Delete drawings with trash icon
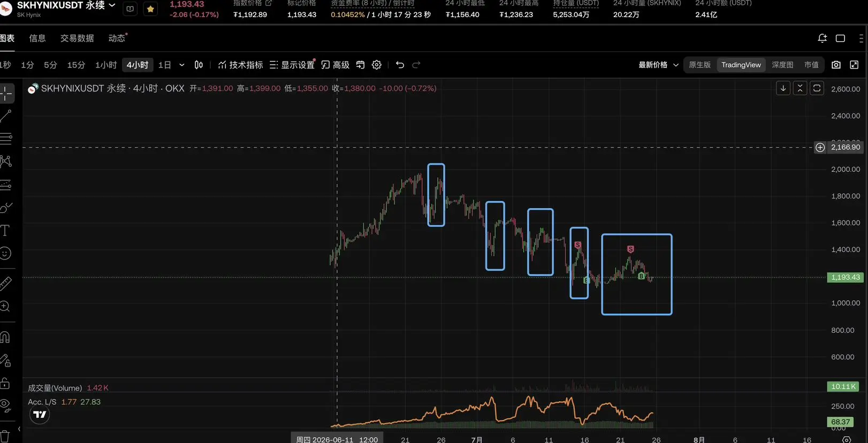The width and height of the screenshot is (868, 443). [x=5, y=436]
